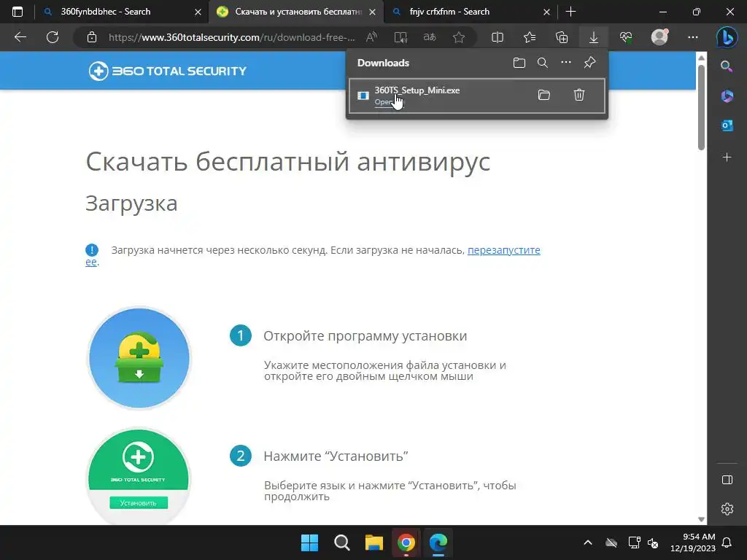Open the page translate option
The height and width of the screenshot is (560, 747).
430,37
